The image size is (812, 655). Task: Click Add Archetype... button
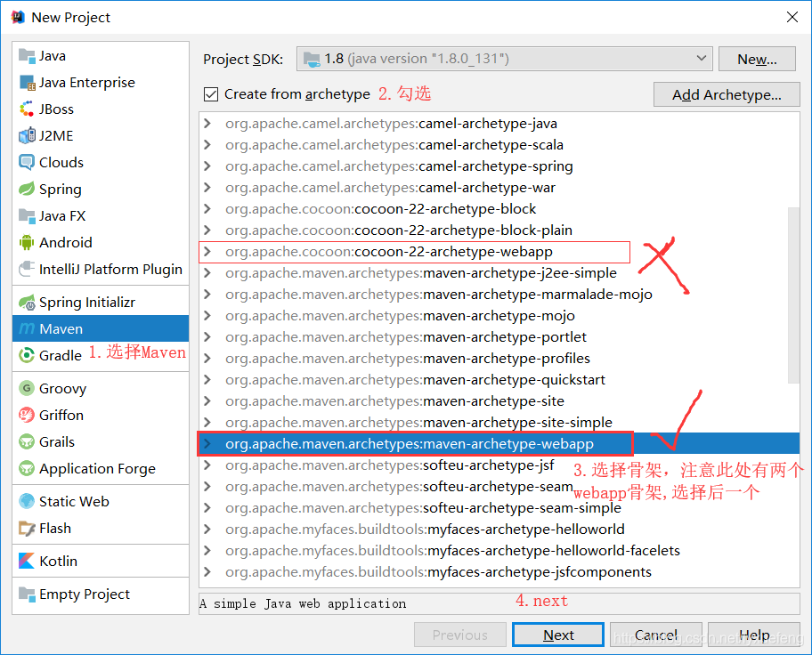click(727, 94)
